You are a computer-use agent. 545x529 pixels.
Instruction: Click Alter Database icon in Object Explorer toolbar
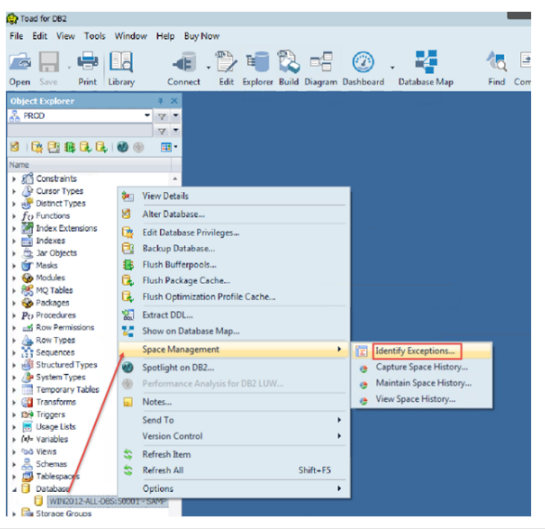[15, 147]
